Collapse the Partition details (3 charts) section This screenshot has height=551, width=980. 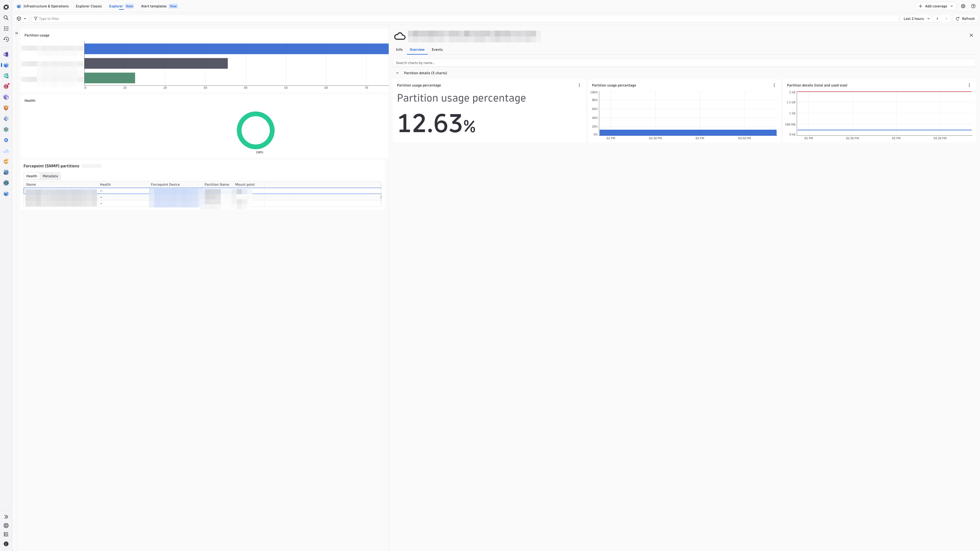pos(398,73)
